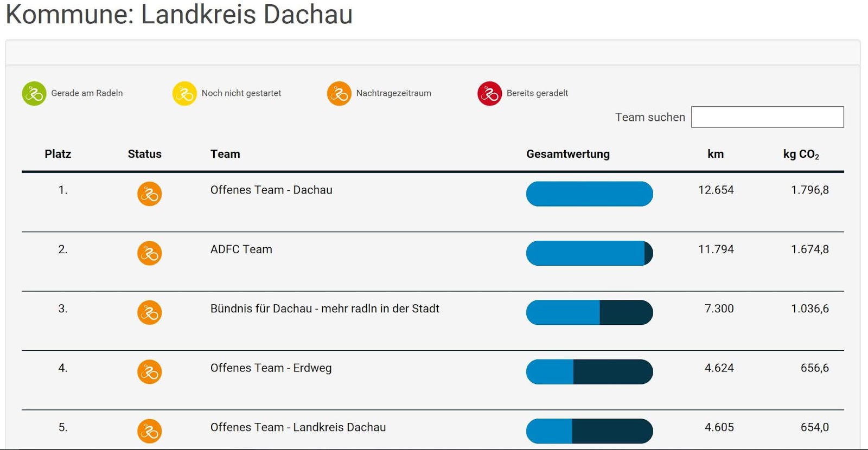The width and height of the screenshot is (868, 450).
Task: Sort by the 'Gesamtwertung' column header
Action: click(x=567, y=154)
